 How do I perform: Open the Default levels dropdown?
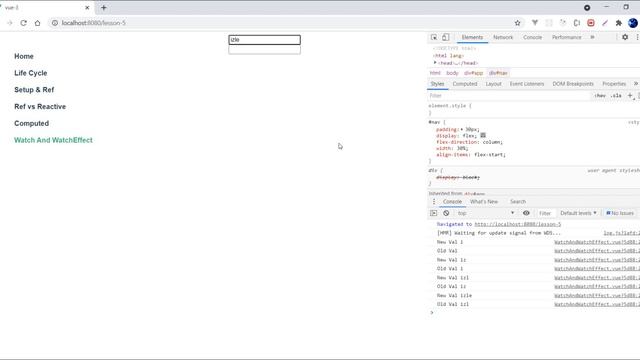pyautogui.click(x=578, y=213)
